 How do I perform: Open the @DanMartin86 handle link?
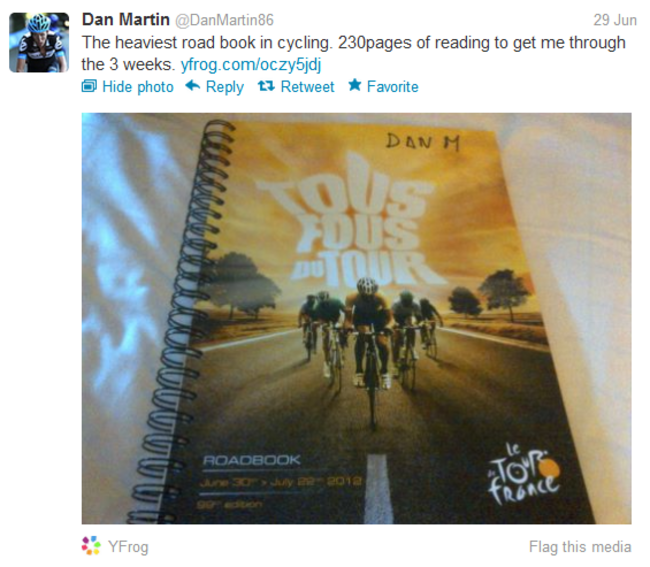[x=224, y=20]
